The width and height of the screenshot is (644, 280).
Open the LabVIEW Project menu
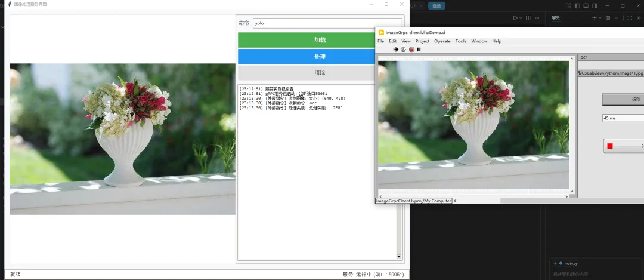tap(422, 41)
